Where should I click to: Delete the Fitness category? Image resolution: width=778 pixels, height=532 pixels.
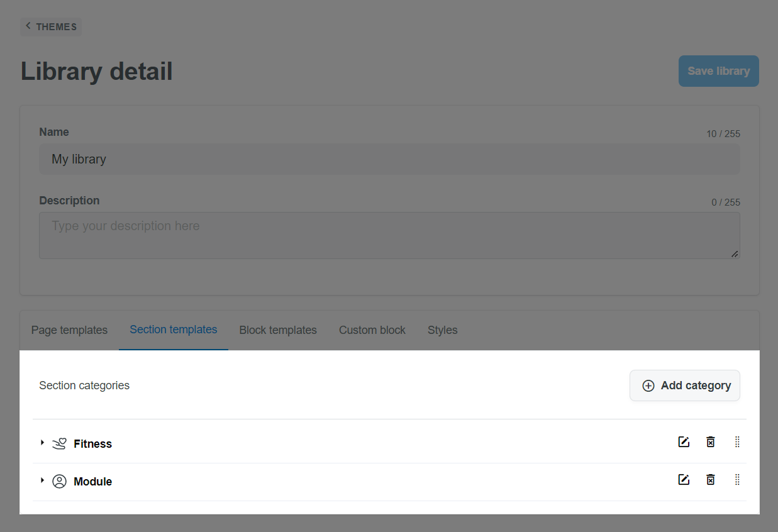coord(710,442)
